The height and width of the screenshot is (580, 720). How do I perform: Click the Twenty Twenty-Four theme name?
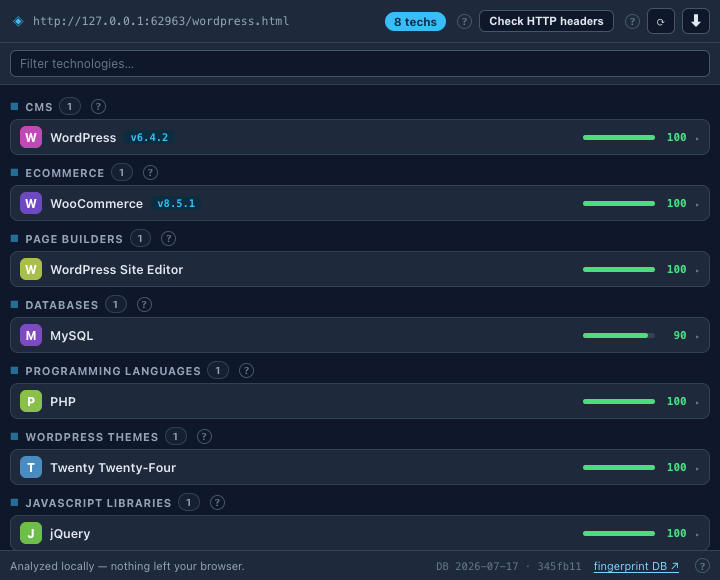coord(113,467)
